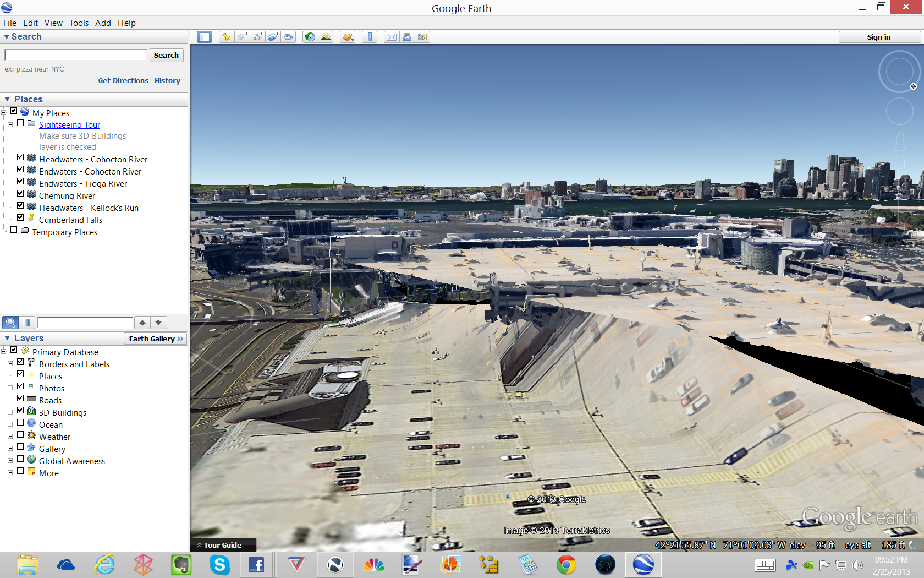Expand the Gallery layer tree
924x578 pixels.
10,449
